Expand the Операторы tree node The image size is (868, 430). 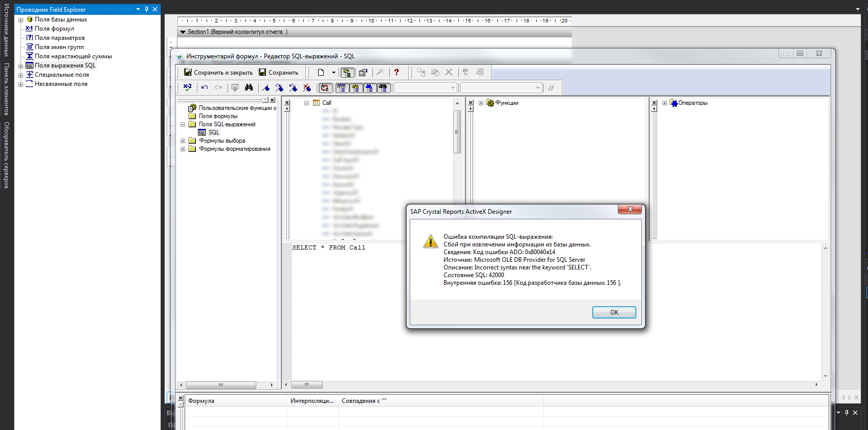[x=664, y=103]
